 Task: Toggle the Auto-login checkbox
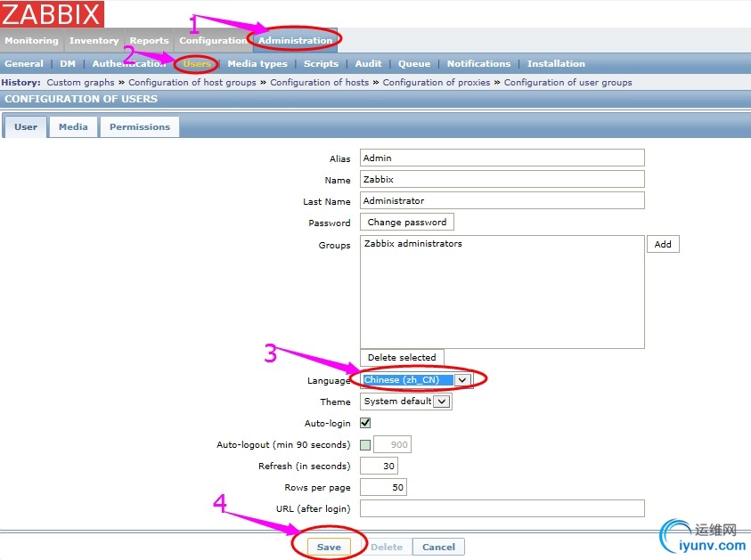(365, 423)
